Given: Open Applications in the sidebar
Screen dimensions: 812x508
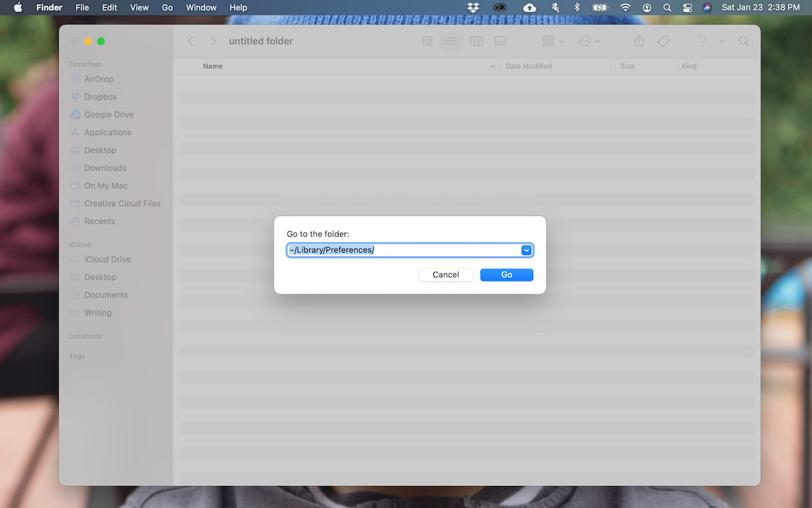Looking at the screenshot, I should pos(108,132).
